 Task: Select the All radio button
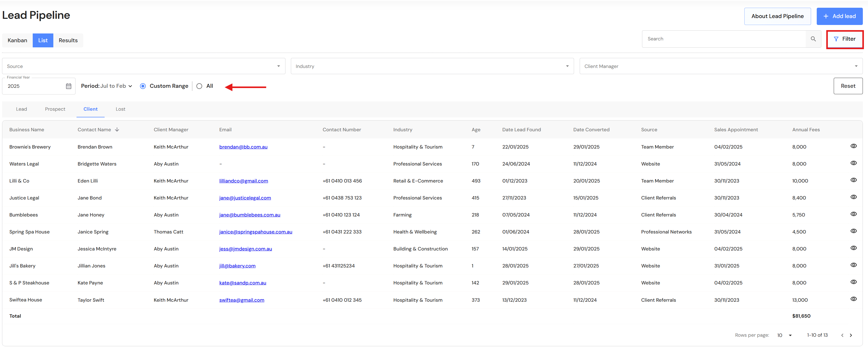(199, 86)
